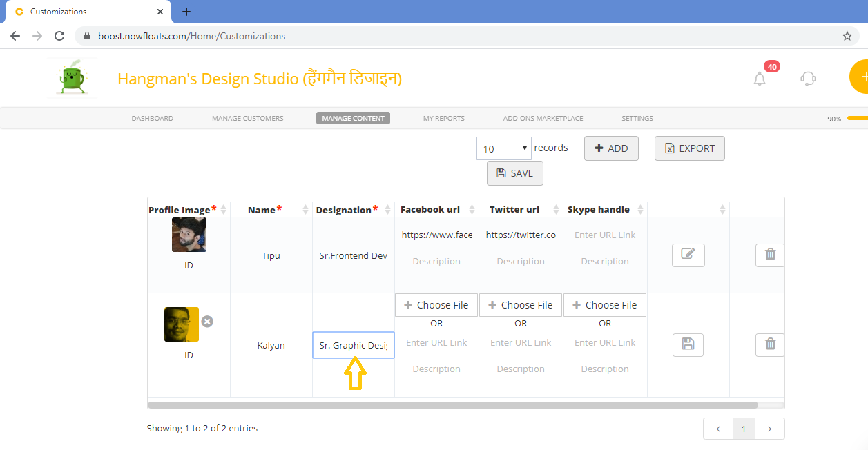Delete the Kalyan row with trash icon
Viewport: 868px width, 450px height.
pos(770,344)
